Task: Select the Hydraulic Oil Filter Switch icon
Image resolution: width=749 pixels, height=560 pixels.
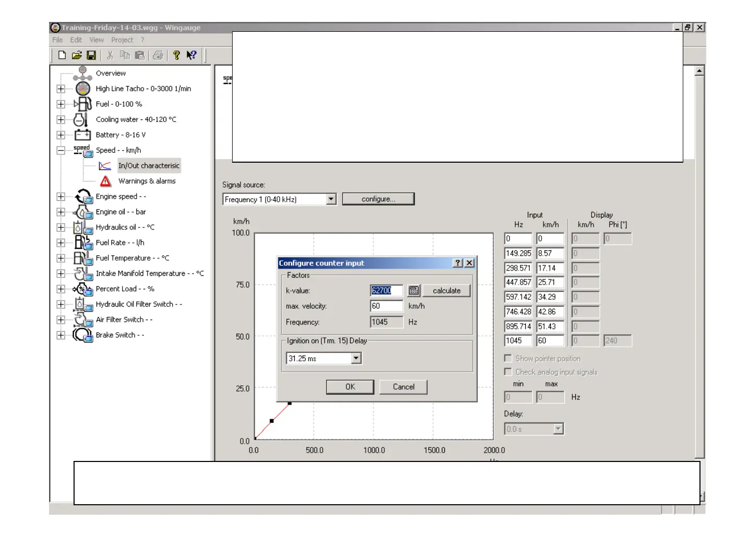Action: pyautogui.click(x=83, y=304)
